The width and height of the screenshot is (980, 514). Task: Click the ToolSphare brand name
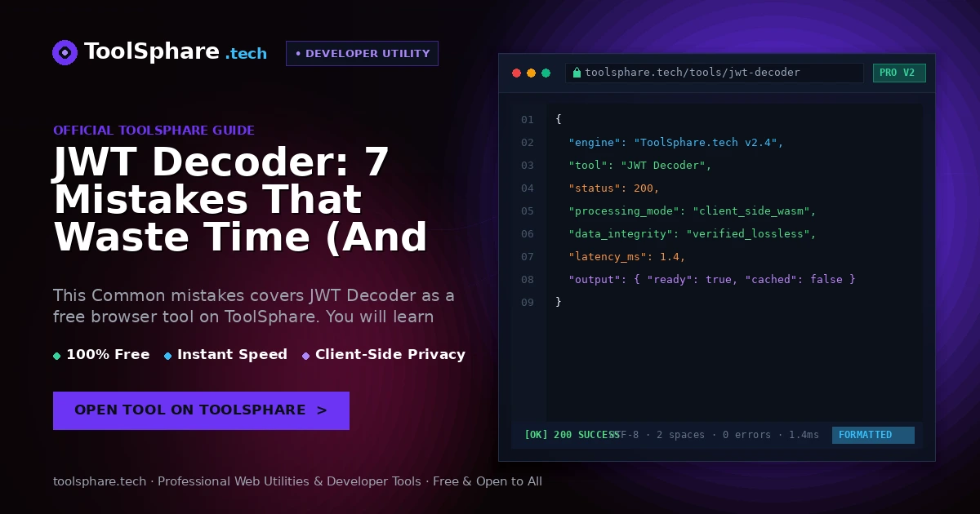pos(152,52)
